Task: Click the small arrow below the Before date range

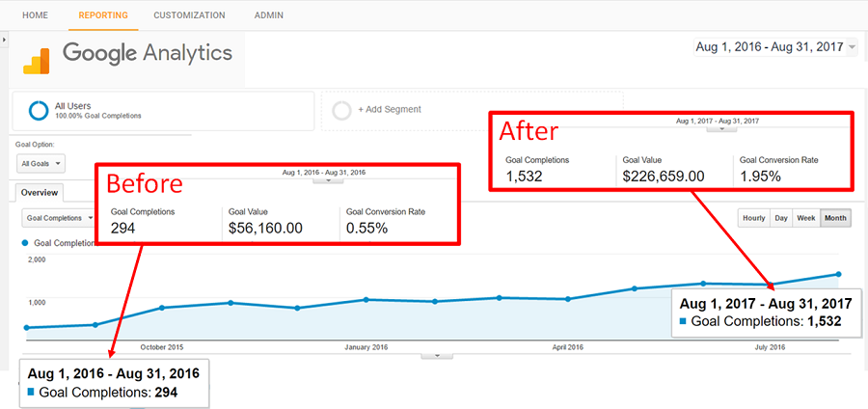Action: coord(329,179)
